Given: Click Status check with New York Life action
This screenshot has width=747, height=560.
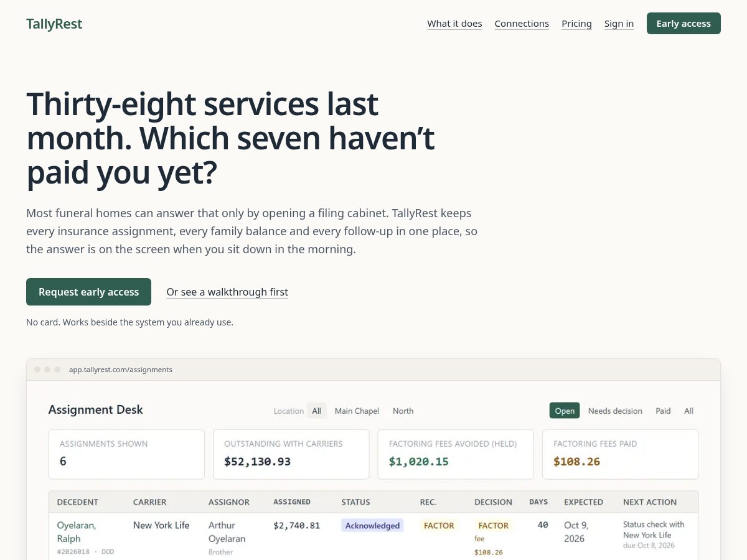Looking at the screenshot, I should (654, 530).
